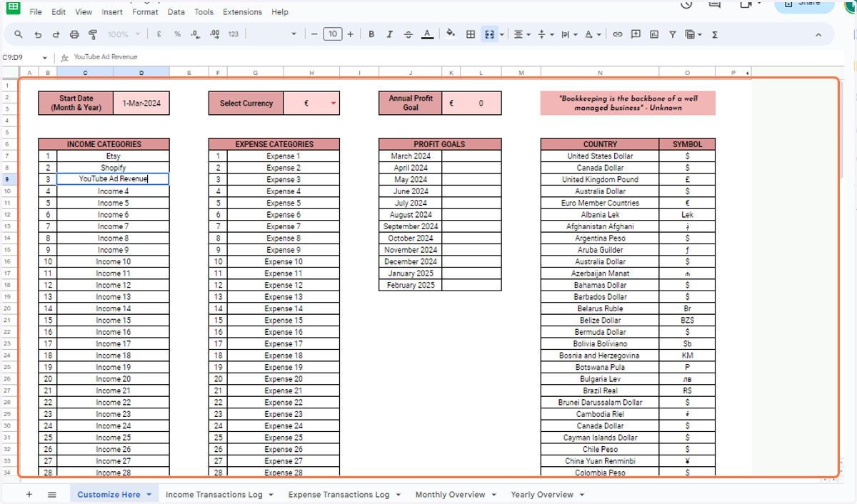The width and height of the screenshot is (857, 504).
Task: Open vertical align dropdown
Action: pyautogui.click(x=544, y=34)
